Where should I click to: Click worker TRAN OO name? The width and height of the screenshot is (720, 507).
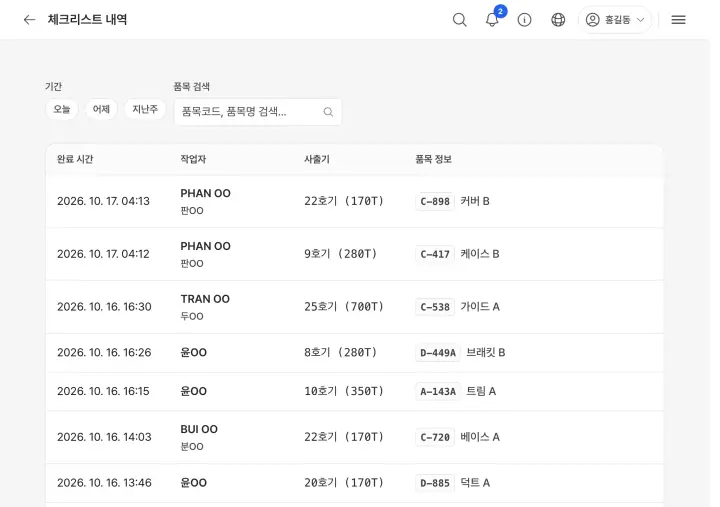coord(205,299)
